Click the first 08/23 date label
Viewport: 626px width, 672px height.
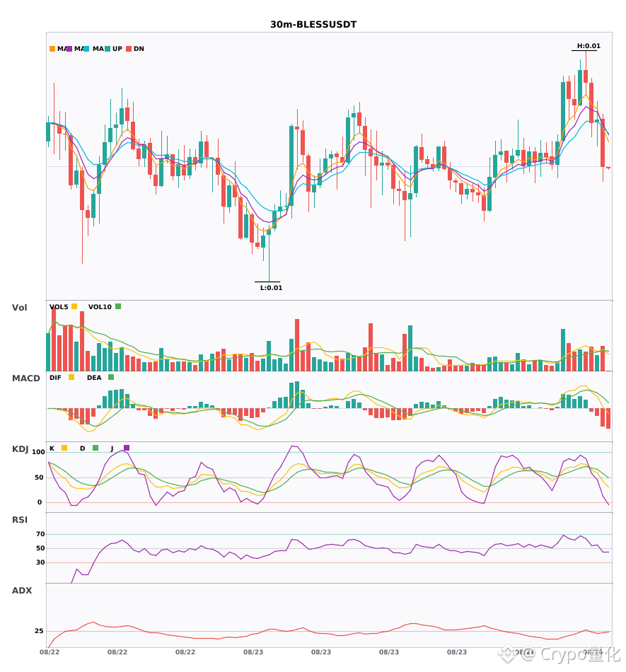click(253, 652)
